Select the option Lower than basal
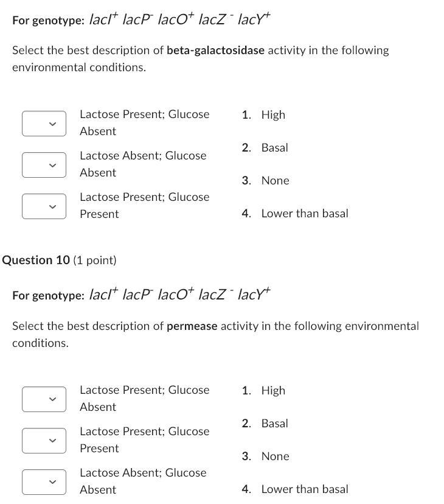The image size is (444, 504). [x=305, y=213]
